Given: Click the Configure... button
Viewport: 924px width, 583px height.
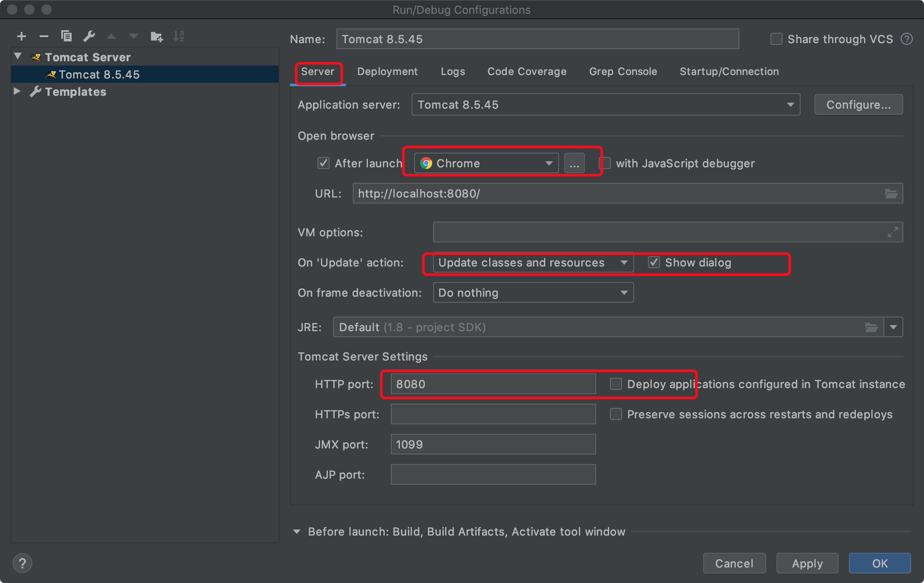Looking at the screenshot, I should (858, 105).
